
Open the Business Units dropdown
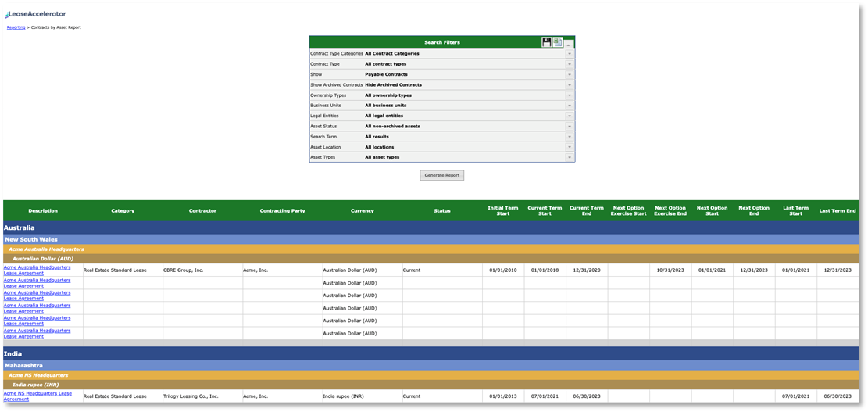tap(569, 106)
